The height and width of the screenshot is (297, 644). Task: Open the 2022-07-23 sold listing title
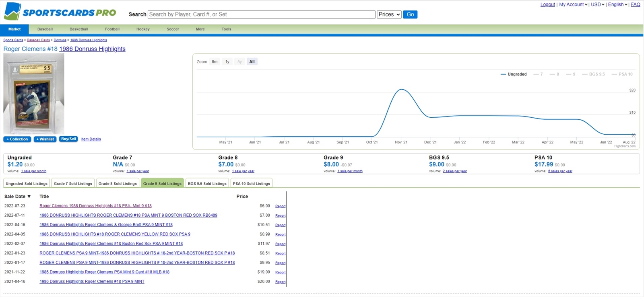click(95, 206)
